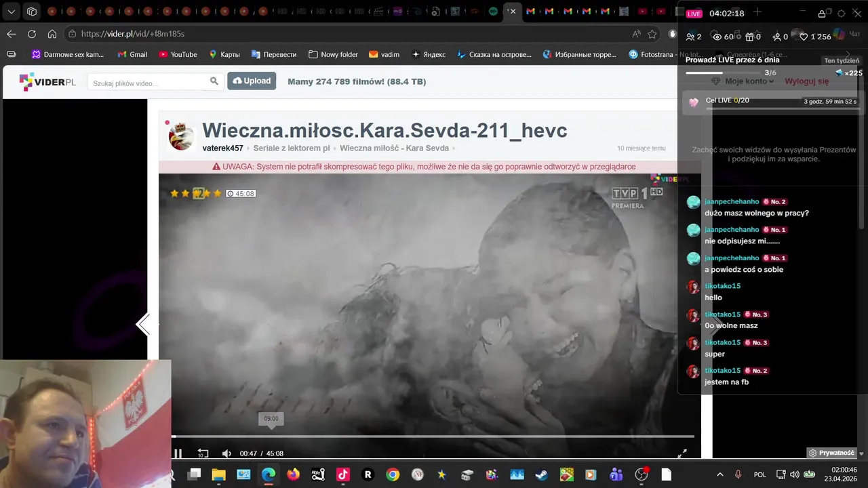Click the video star rating
868x488 pixels.
(x=196, y=193)
